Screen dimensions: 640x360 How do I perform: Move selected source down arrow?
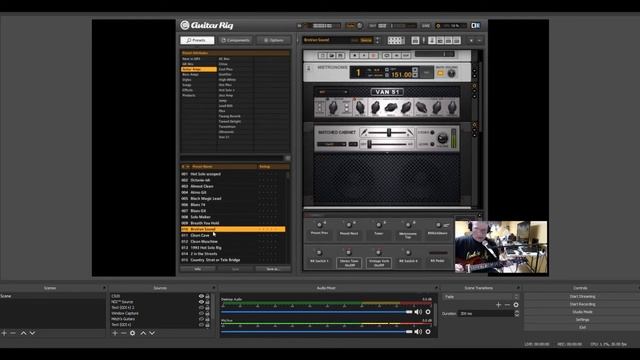tap(152, 333)
